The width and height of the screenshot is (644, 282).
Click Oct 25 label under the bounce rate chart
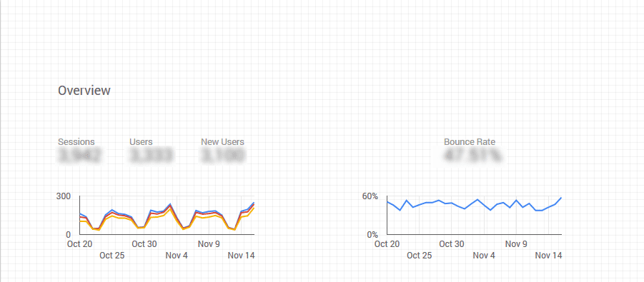[x=420, y=256]
